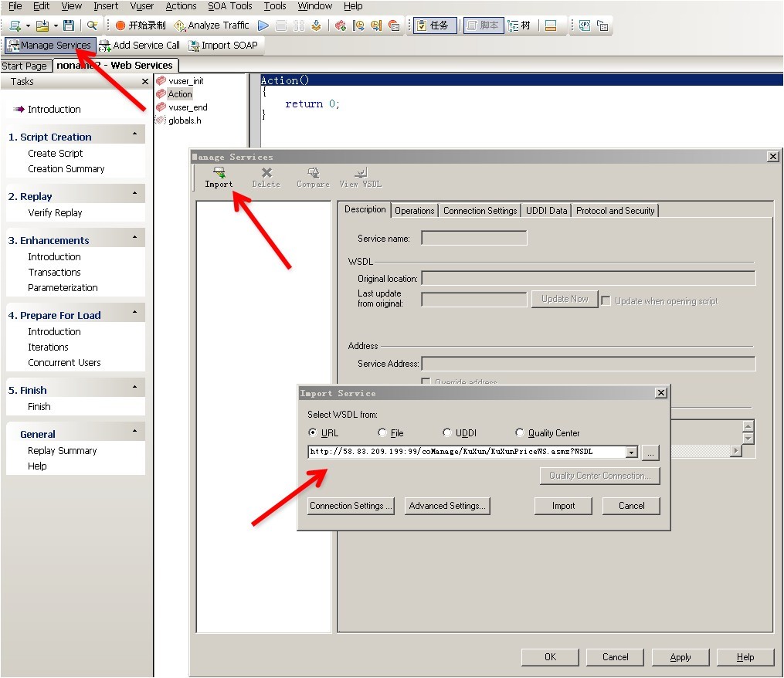Screen dimensions: 784x678
Task: Click Delete icon in Manage Services toolbar
Action: (x=266, y=178)
